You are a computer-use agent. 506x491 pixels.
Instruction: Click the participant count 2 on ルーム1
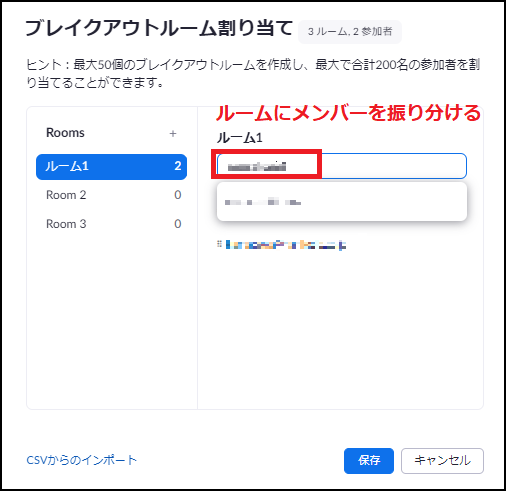178,166
